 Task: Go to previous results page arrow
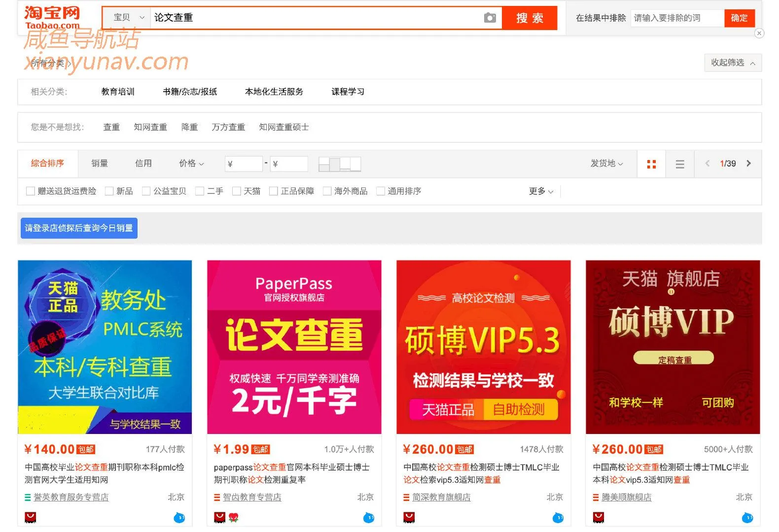click(x=708, y=163)
